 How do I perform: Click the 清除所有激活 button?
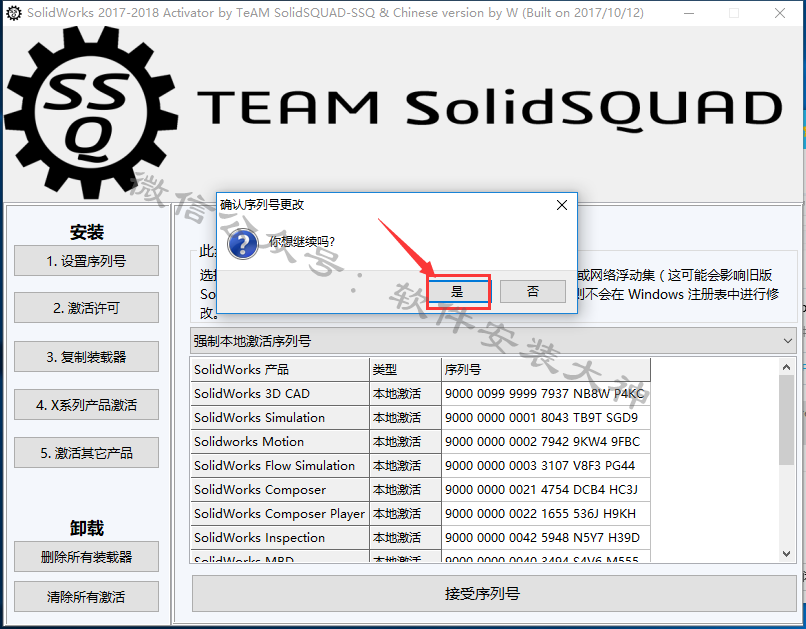click(86, 597)
